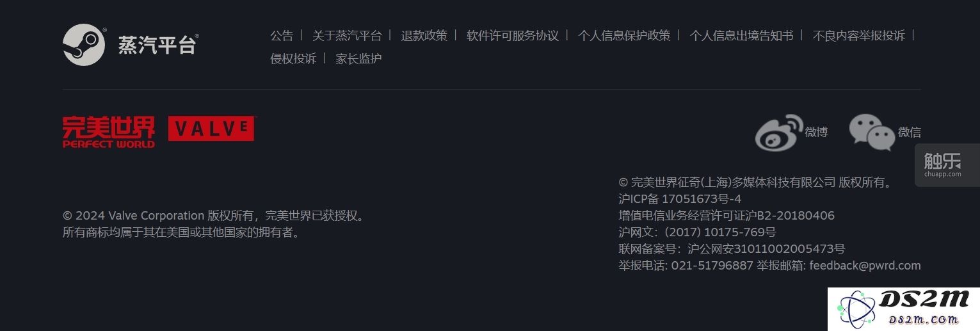Open 个人信息出境告知书
Screen dimensions: 980x331
click(741, 36)
